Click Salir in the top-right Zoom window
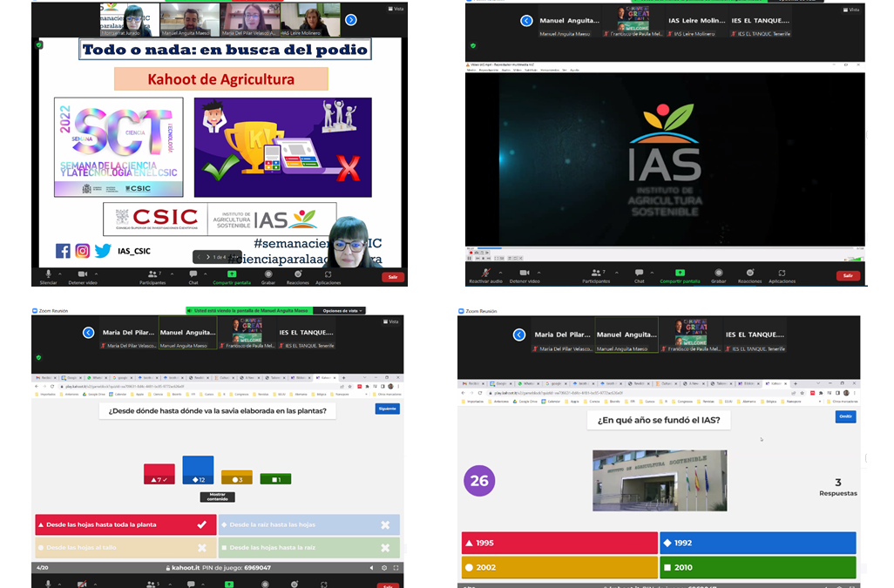 [x=848, y=276]
